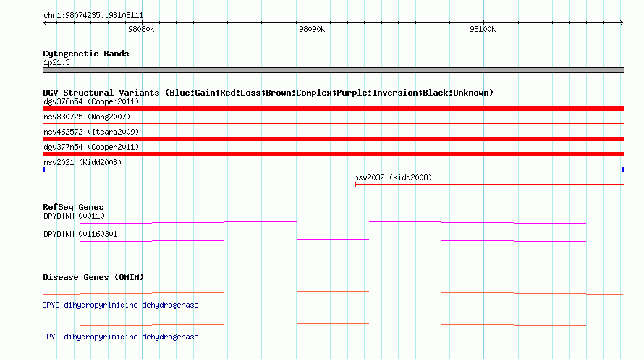Open nsv2032 (Kidd2008) variant label
The image size is (644, 359).
coord(393,177)
